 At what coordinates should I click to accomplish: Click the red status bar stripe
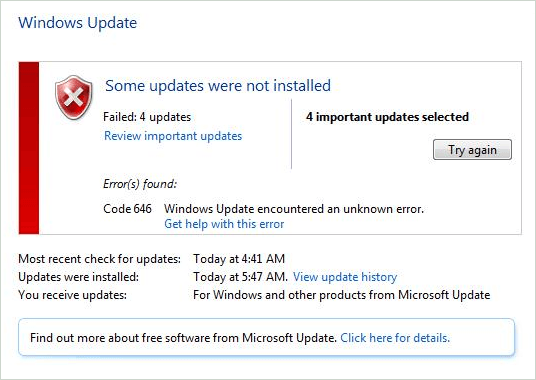29,148
